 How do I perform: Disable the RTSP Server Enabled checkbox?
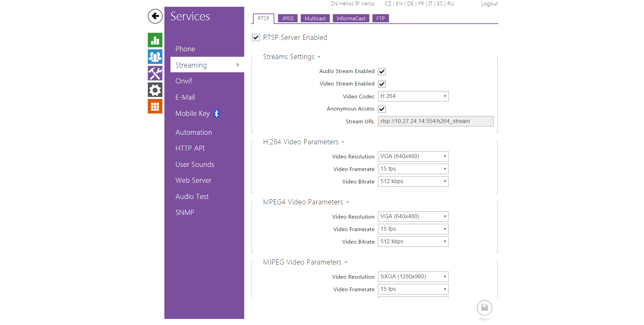click(256, 37)
